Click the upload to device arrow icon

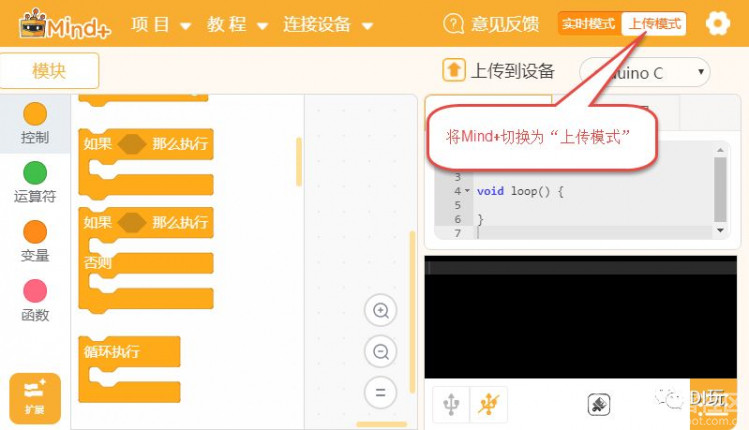point(454,70)
